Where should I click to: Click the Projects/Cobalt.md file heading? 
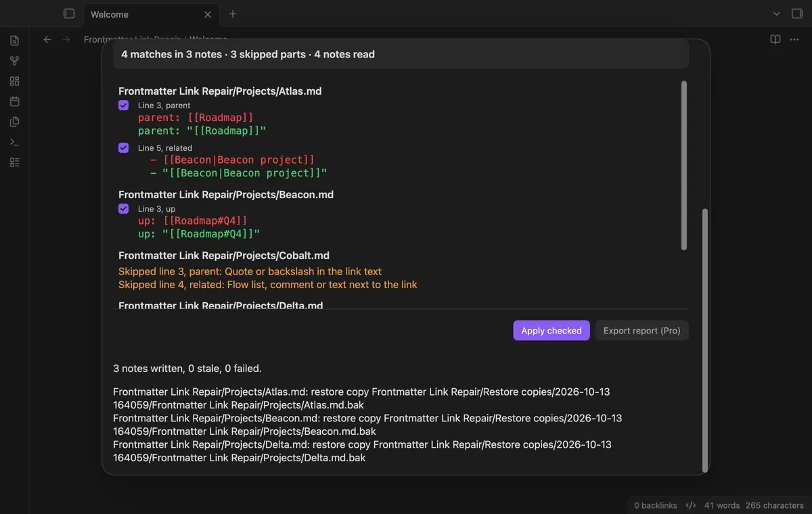[x=224, y=256]
